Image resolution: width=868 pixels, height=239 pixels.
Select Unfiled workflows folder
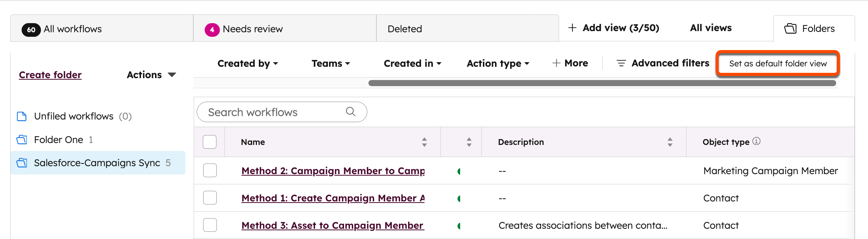point(98,116)
